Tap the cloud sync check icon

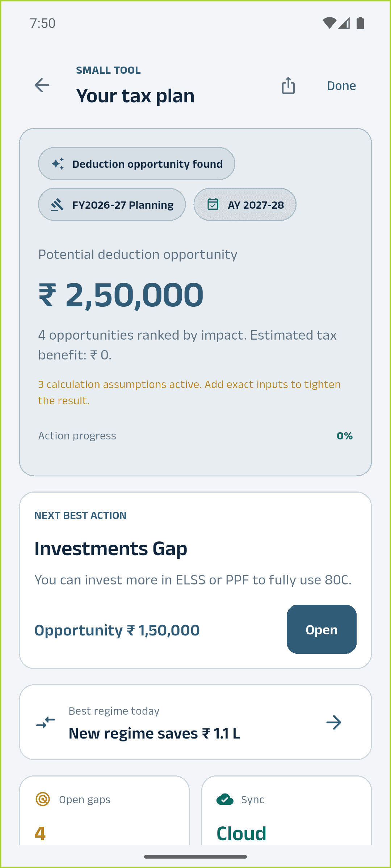point(225,799)
